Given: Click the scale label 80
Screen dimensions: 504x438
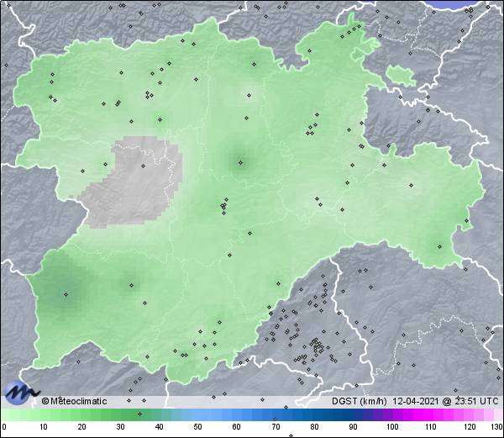Looking at the screenshot, I should pyautogui.click(x=314, y=427).
